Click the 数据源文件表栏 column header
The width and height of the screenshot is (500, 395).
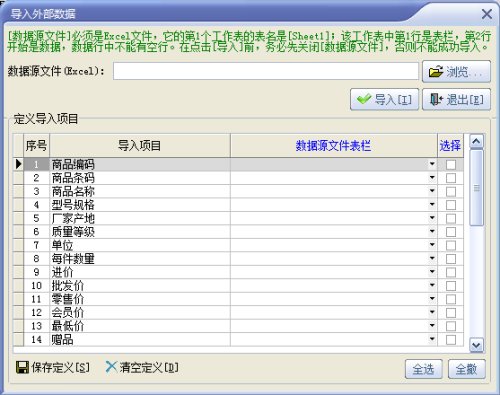click(x=334, y=146)
